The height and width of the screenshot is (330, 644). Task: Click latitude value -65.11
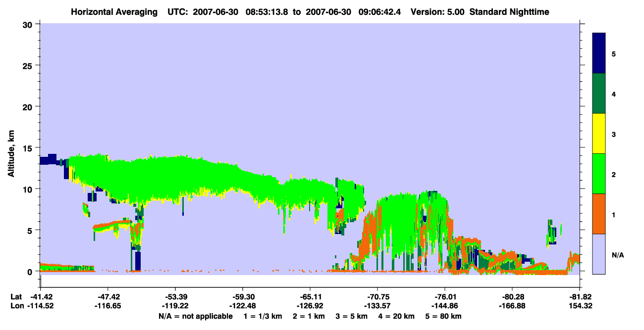pyautogui.click(x=310, y=296)
